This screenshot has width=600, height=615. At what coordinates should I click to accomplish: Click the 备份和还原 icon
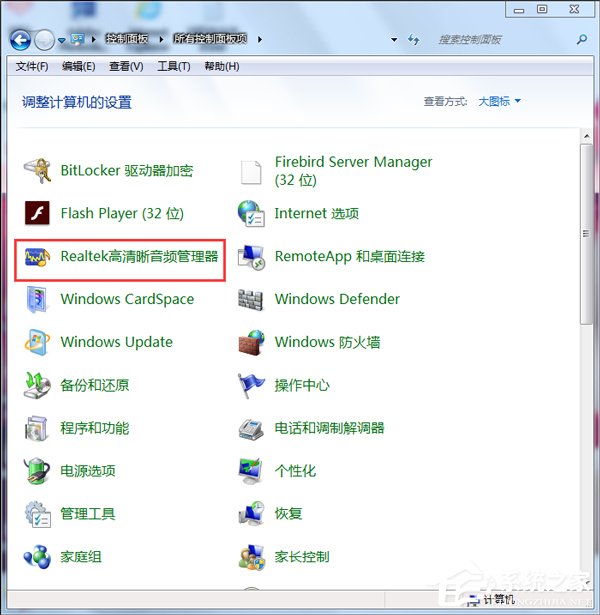(37, 385)
